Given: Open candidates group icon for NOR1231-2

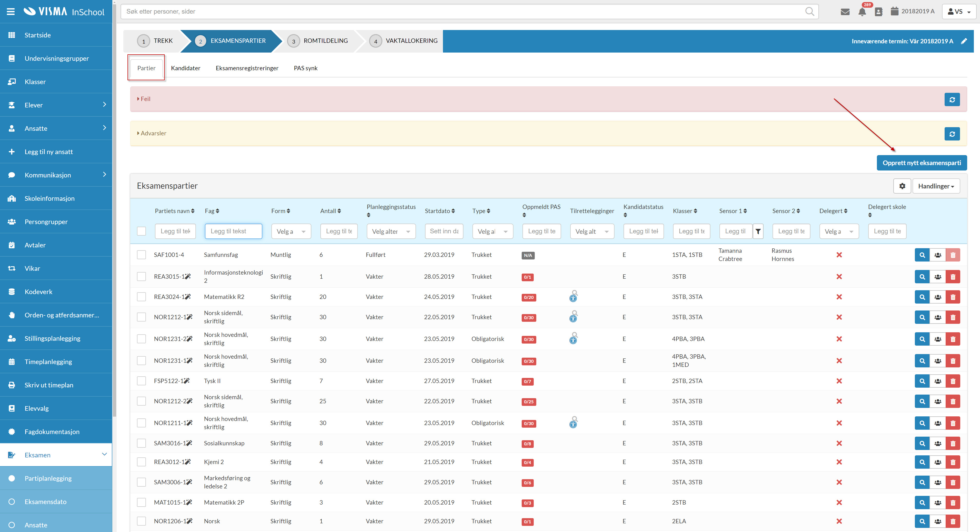Looking at the screenshot, I should [x=937, y=339].
